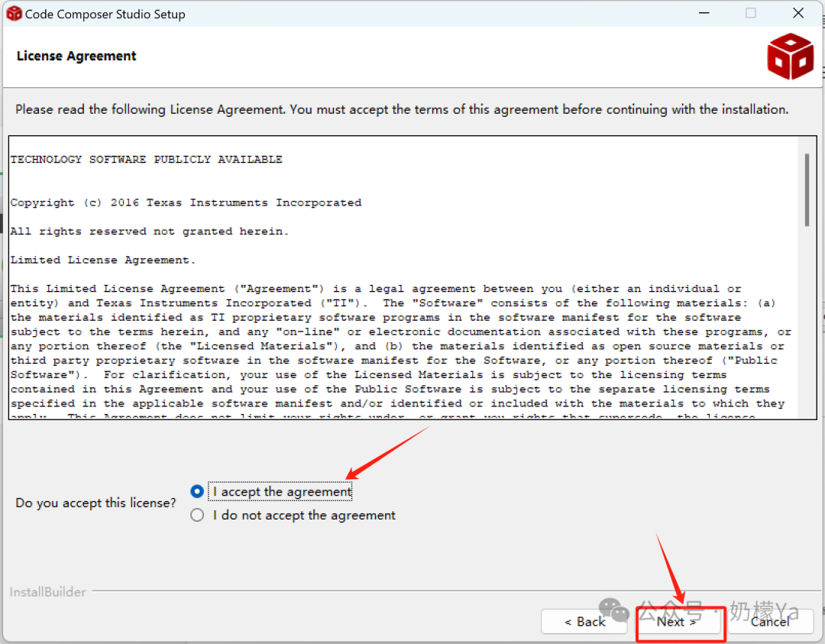Go back with the Back button

584,622
